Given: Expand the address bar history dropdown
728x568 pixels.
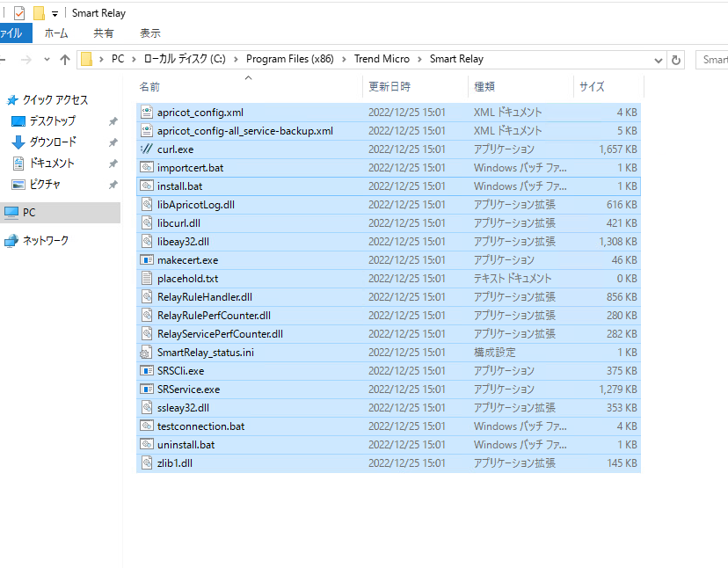Looking at the screenshot, I should [658, 60].
